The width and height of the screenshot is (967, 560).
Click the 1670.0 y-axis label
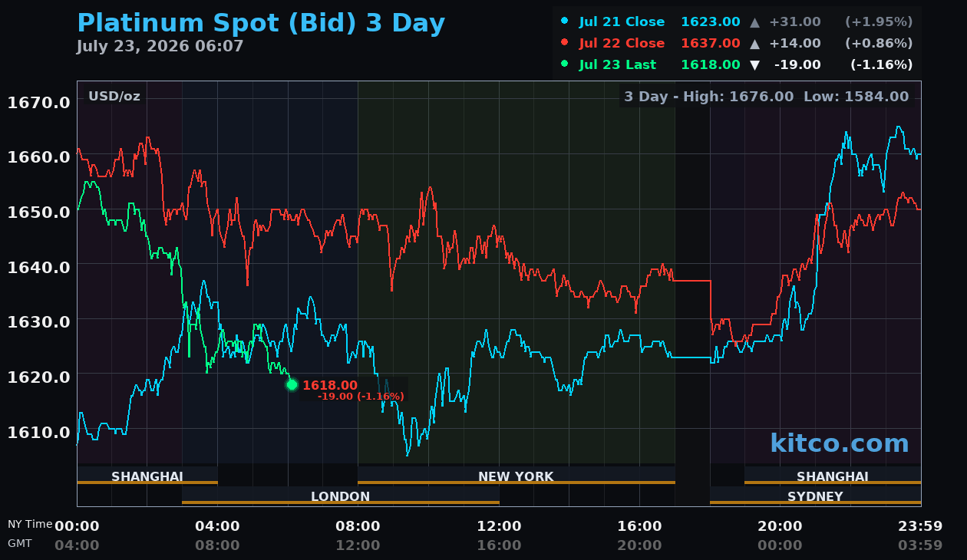39,102
